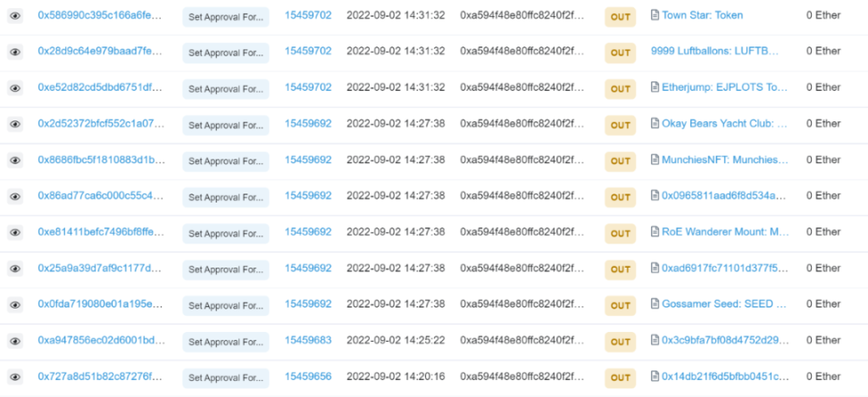Open transaction hash 0x586990c395c166a6fe
The height and width of the screenshot is (397, 868).
(101, 15)
